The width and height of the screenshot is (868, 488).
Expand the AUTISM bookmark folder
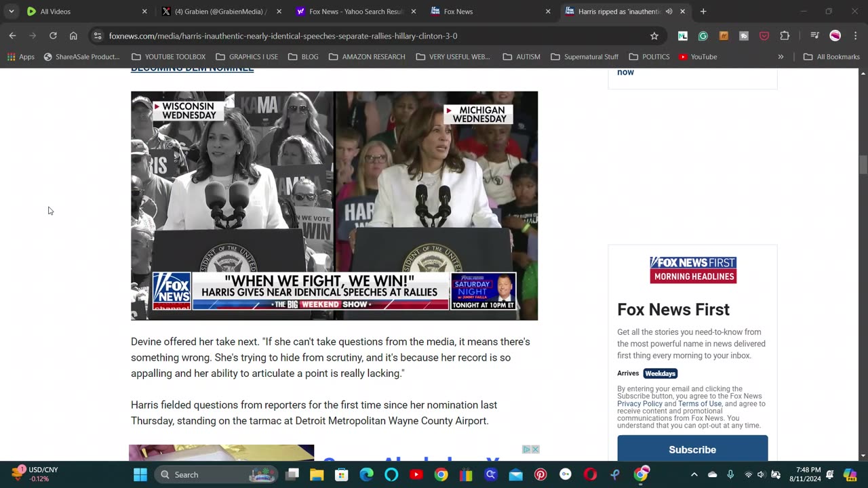(521, 57)
